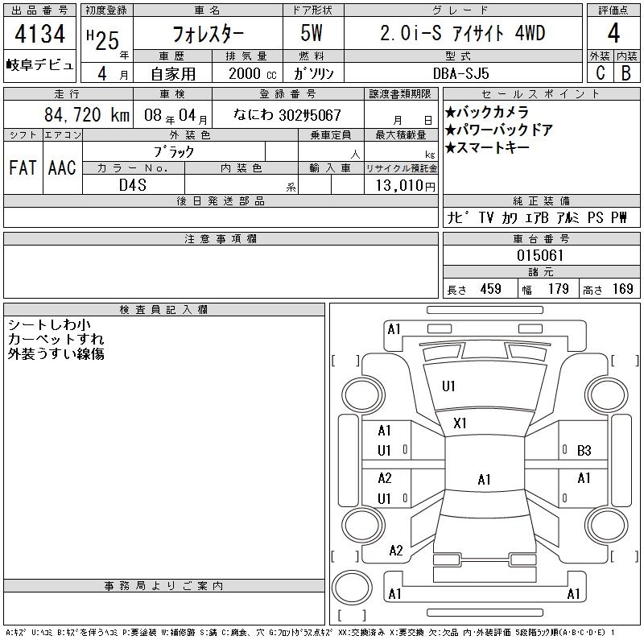
Task: Select inspector note シートしわ小
Action: coord(49,325)
